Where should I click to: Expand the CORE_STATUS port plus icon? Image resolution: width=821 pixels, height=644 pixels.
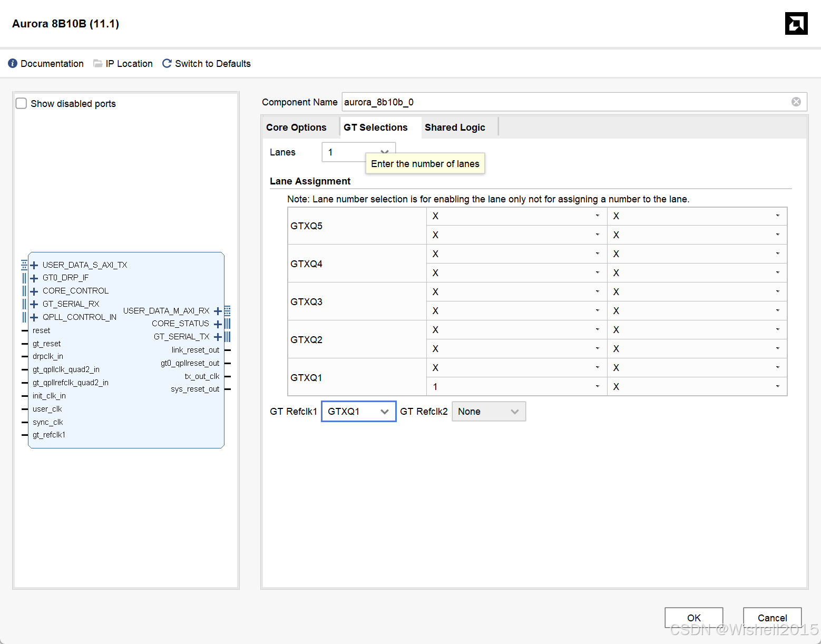[x=218, y=324]
